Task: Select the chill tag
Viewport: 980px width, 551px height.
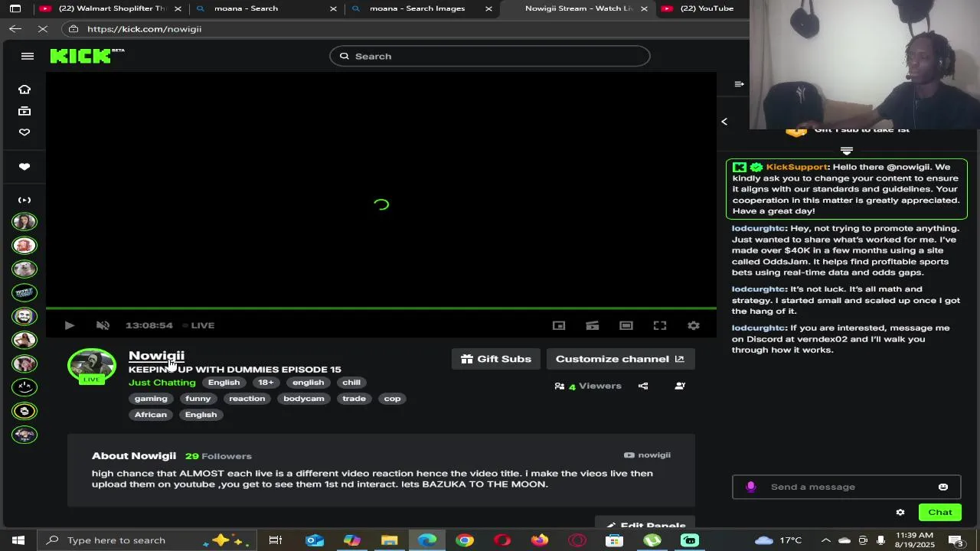Action: point(351,383)
